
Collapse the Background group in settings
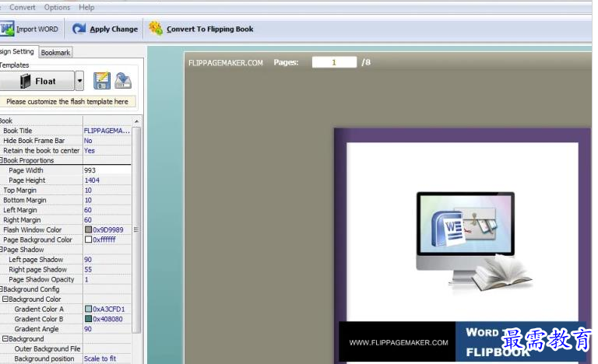tap(5, 339)
